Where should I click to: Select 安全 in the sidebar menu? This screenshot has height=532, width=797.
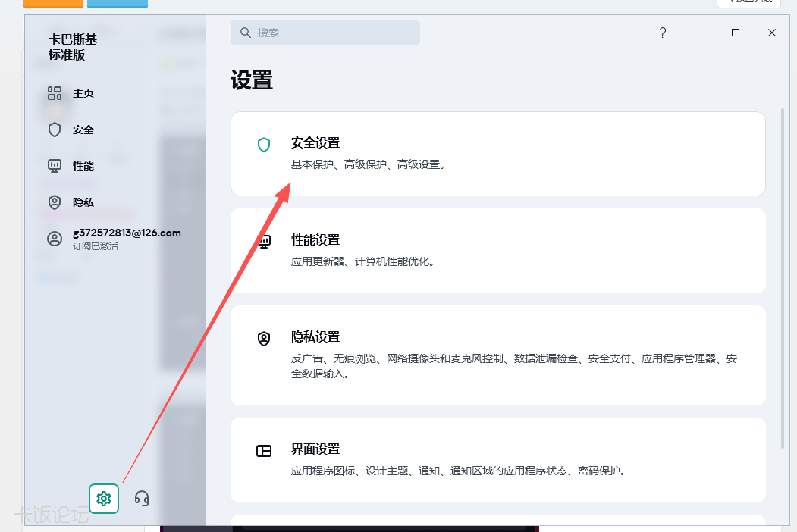83,130
